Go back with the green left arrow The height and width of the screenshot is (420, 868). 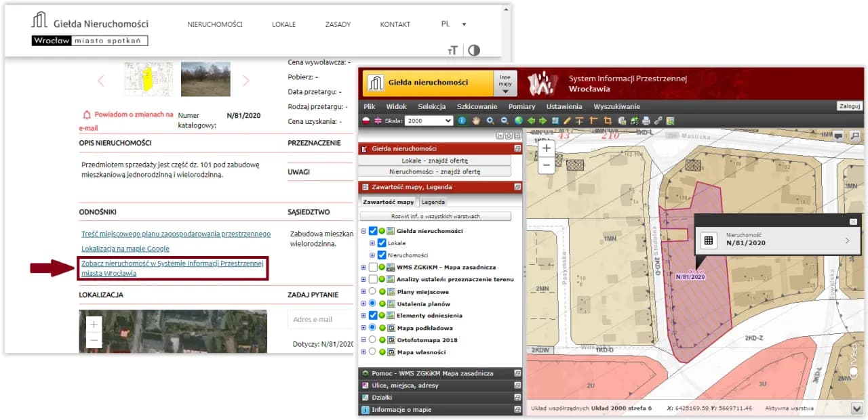[531, 121]
